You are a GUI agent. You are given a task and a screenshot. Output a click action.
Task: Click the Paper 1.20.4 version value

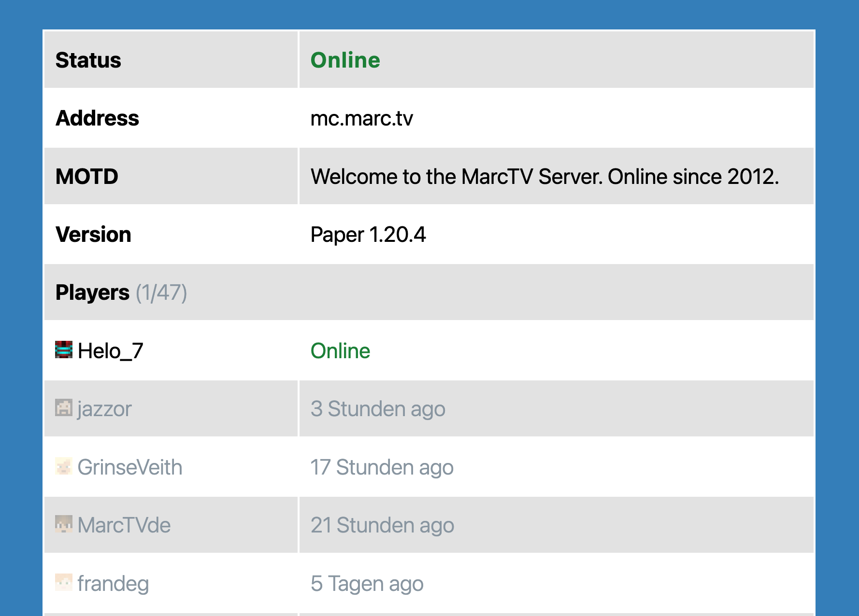click(368, 235)
